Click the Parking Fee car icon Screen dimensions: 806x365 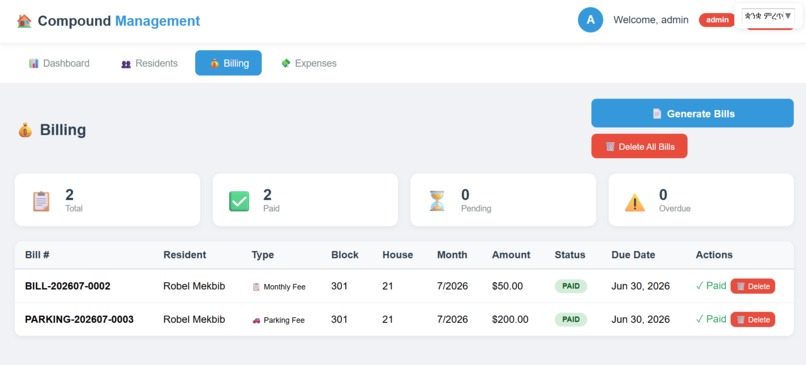click(256, 320)
